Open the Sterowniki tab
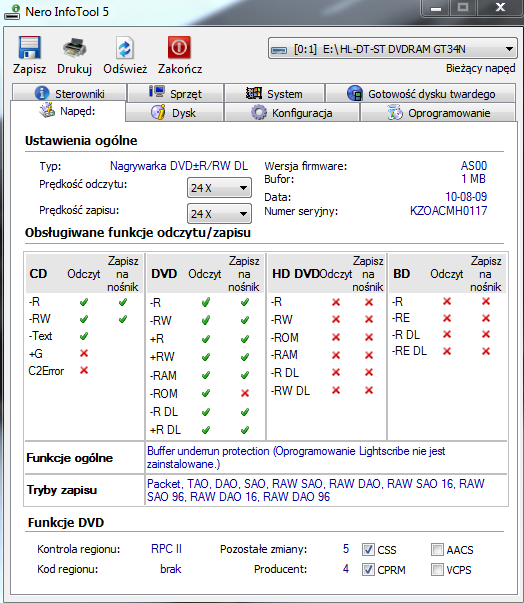Screen dimensions: 524x603 tap(69, 93)
